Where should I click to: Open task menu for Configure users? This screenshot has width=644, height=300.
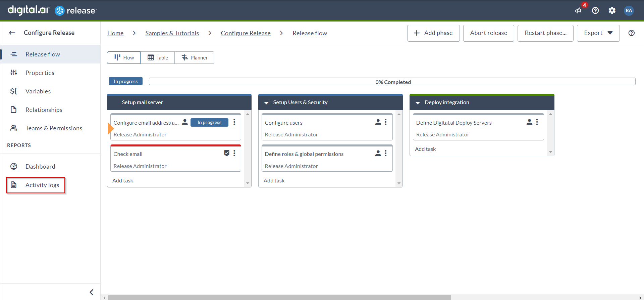[386, 122]
